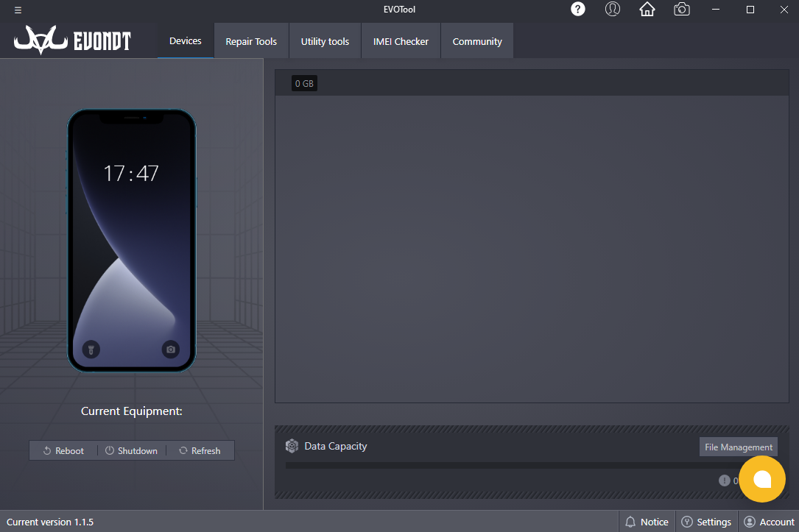Click the help question mark icon
The height and width of the screenshot is (532, 799).
[x=578, y=10]
